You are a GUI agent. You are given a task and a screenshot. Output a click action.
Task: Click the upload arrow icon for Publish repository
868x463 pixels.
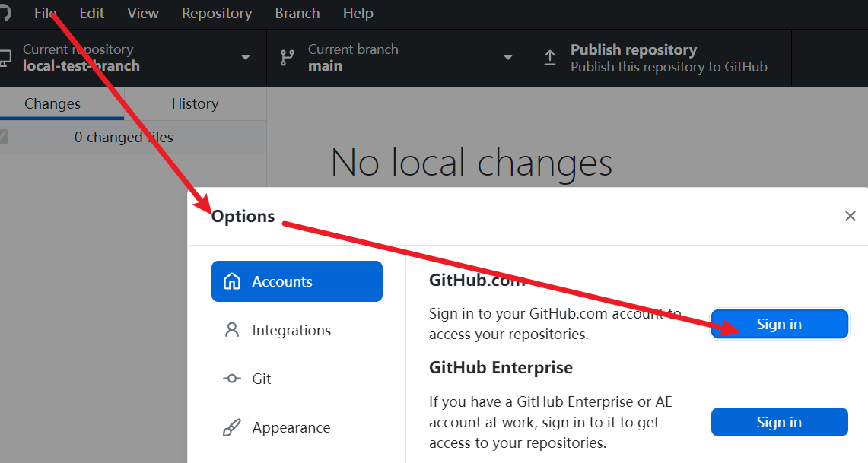(x=550, y=58)
